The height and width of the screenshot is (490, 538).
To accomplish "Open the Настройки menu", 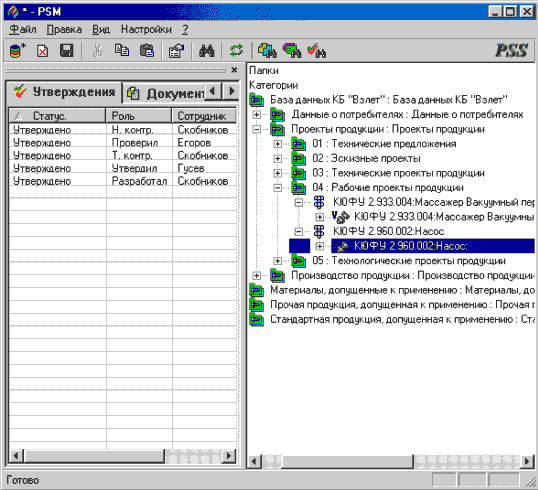I will coord(146,30).
